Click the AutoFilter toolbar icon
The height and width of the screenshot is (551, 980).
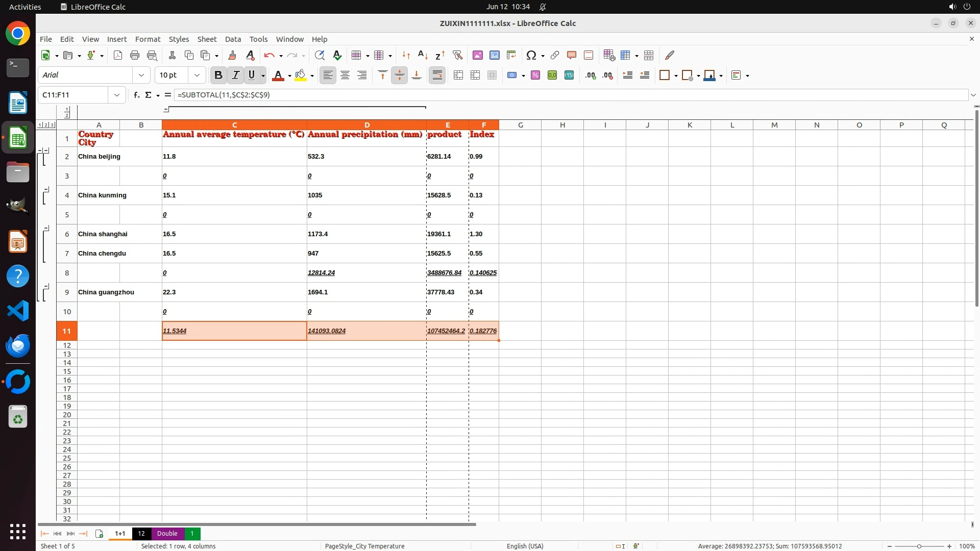pos(457,55)
